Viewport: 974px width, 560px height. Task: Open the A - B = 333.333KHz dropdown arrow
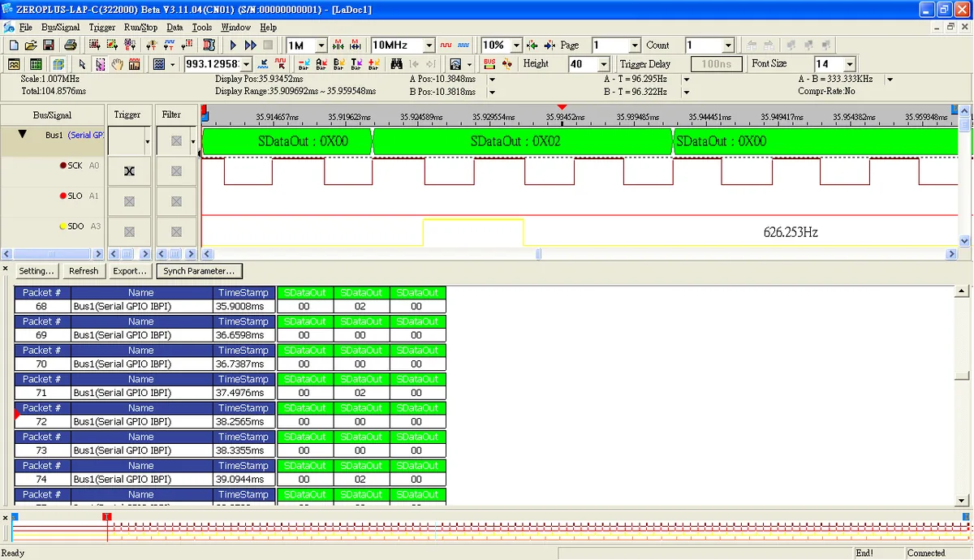click(x=890, y=80)
